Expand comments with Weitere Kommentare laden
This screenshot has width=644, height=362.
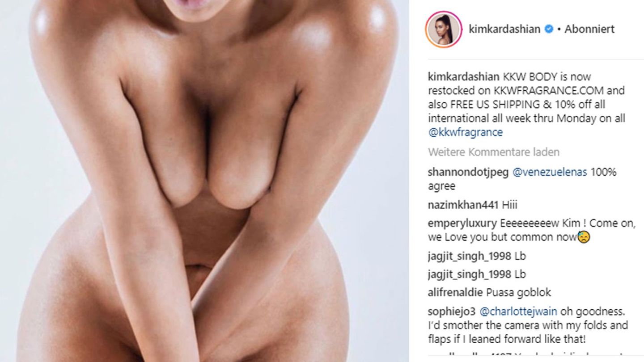click(493, 152)
